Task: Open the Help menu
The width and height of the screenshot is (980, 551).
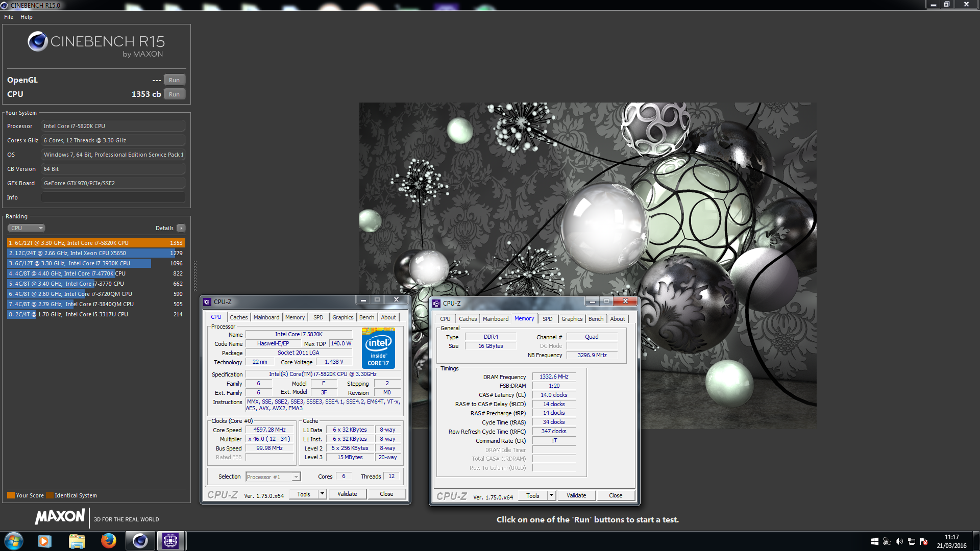Action: coord(27,17)
